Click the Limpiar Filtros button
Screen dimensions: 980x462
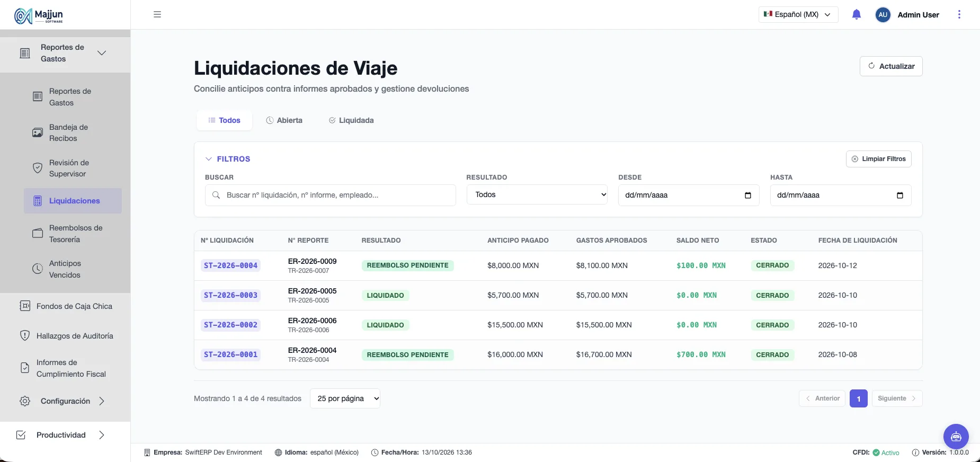879,159
